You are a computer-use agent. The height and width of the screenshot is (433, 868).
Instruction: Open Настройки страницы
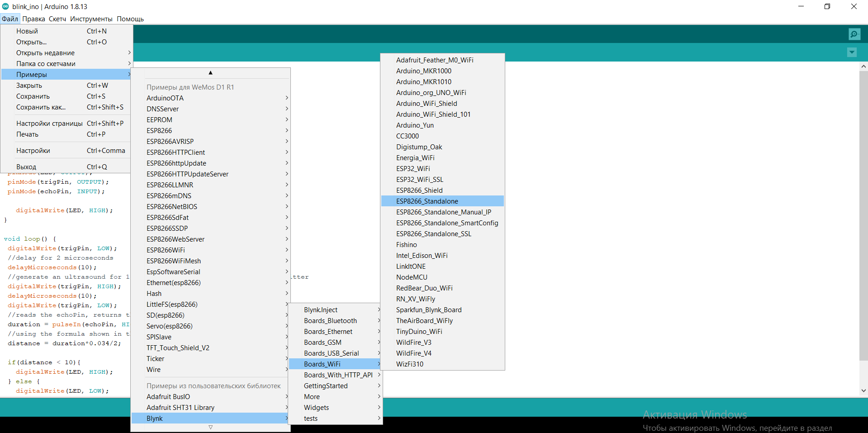pos(66,124)
